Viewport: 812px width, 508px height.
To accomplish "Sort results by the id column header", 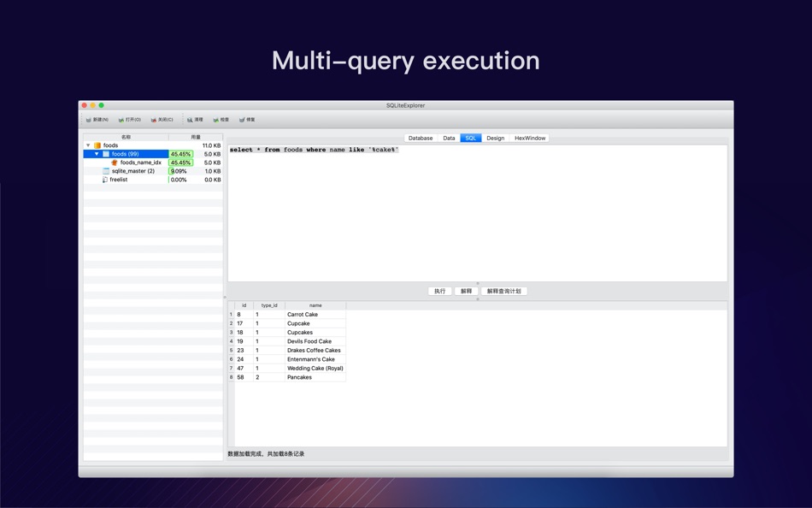I will [244, 306].
